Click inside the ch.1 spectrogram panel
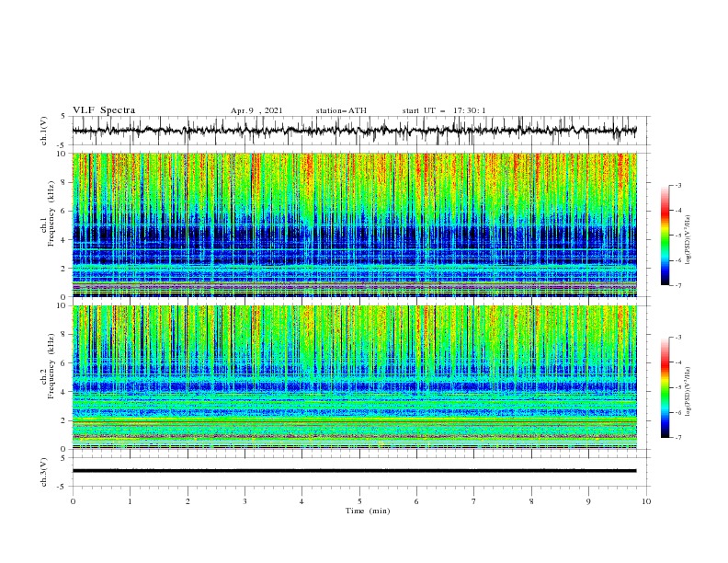Image resolution: width=728 pixels, height=563 pixels. pyautogui.click(x=354, y=224)
